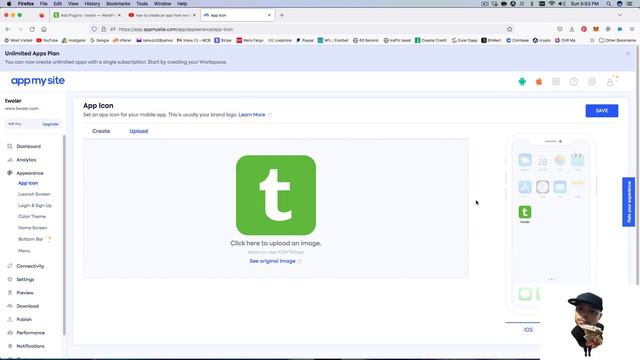The image size is (640, 360).
Task: Click the blue SAVE button
Action: tap(602, 111)
